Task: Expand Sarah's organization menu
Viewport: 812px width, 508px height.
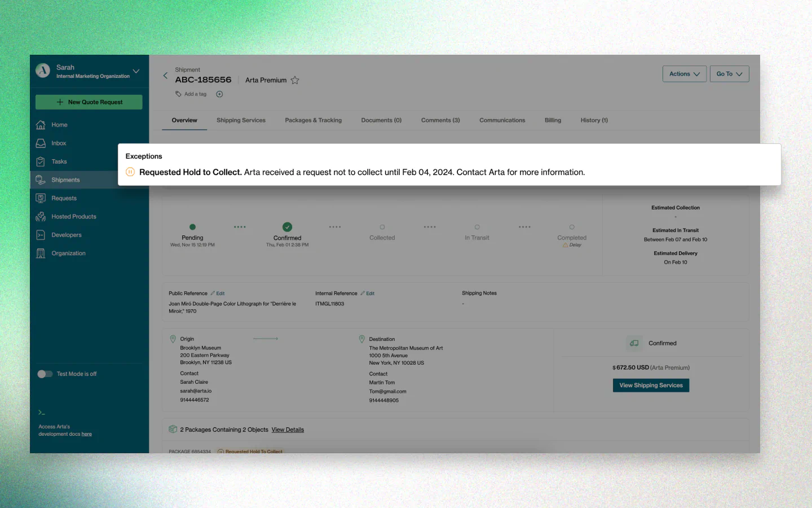Action: (135, 72)
